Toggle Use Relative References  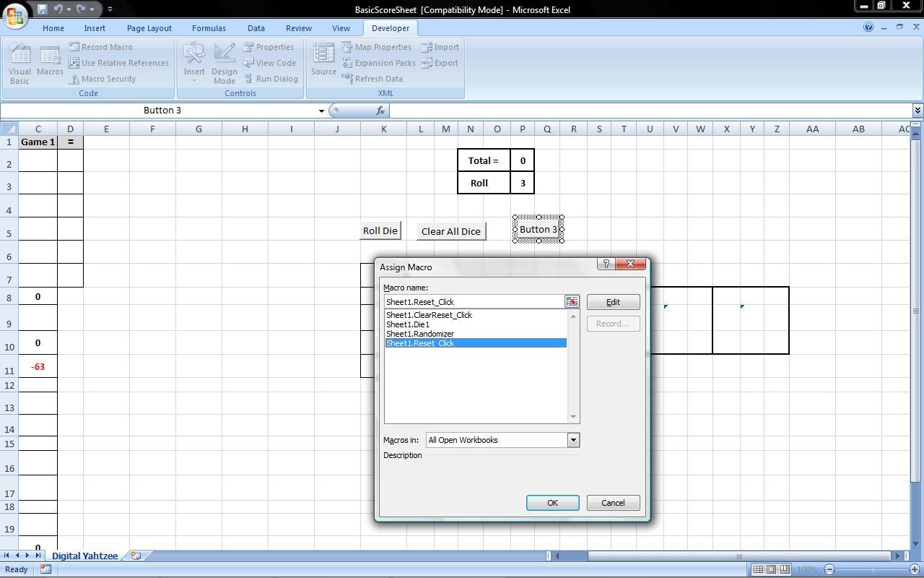click(x=118, y=63)
